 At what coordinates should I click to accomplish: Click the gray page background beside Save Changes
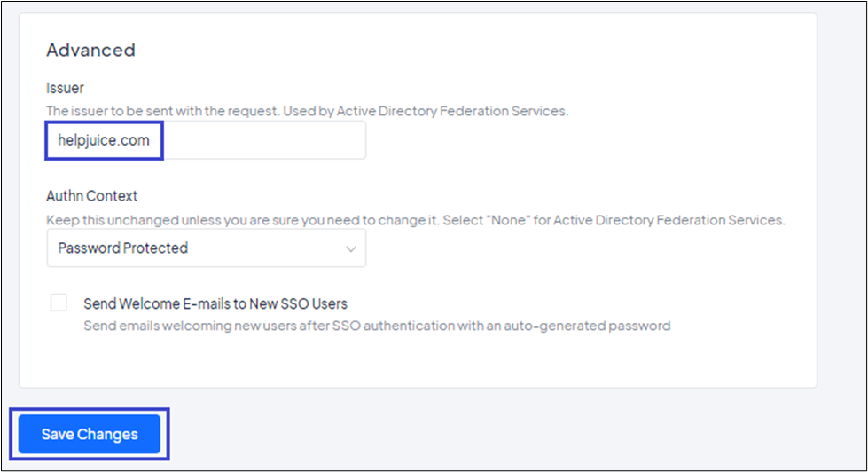pyautogui.click(x=443, y=435)
